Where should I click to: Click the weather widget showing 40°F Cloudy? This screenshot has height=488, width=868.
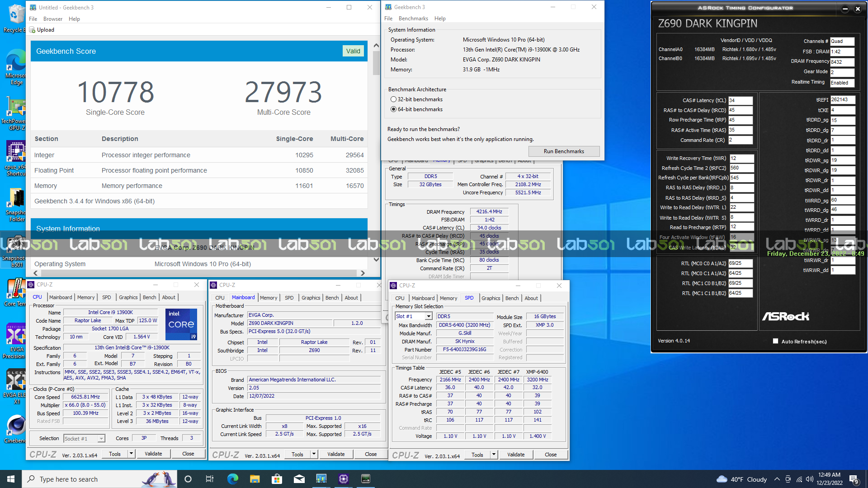741,479
